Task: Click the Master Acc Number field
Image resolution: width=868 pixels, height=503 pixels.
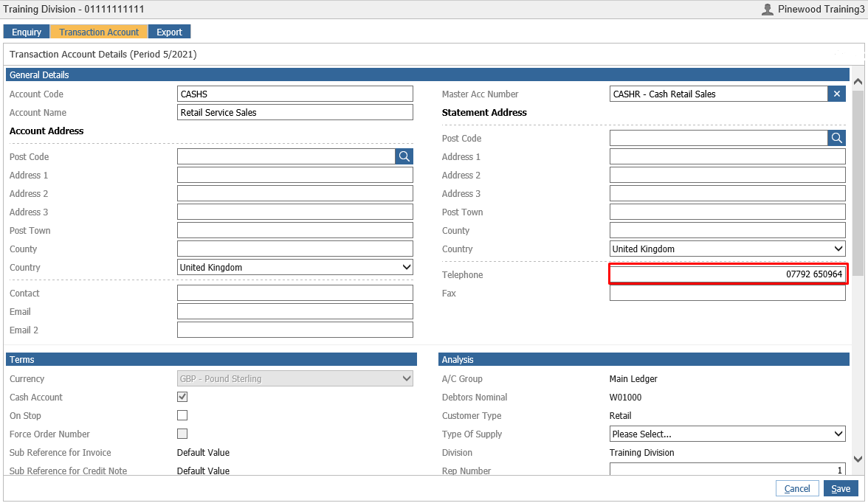Action: point(719,94)
